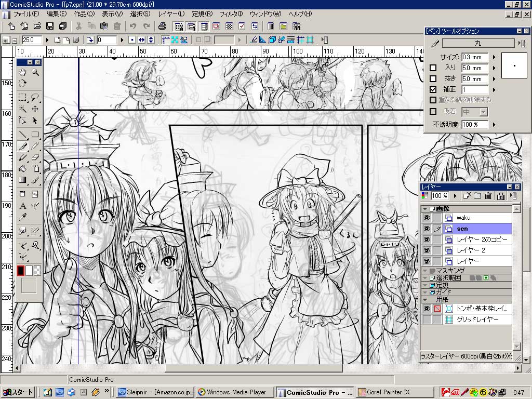
Task: Click the Open folder icon
Action: coord(37,26)
